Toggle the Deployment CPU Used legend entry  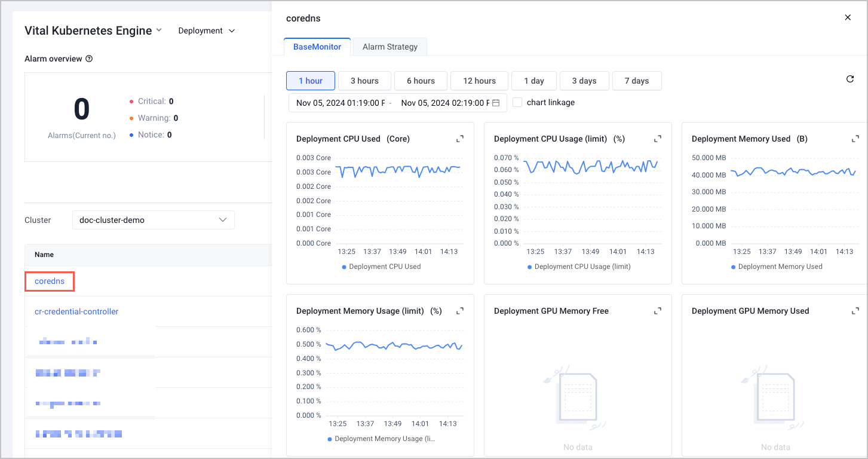pyautogui.click(x=381, y=267)
